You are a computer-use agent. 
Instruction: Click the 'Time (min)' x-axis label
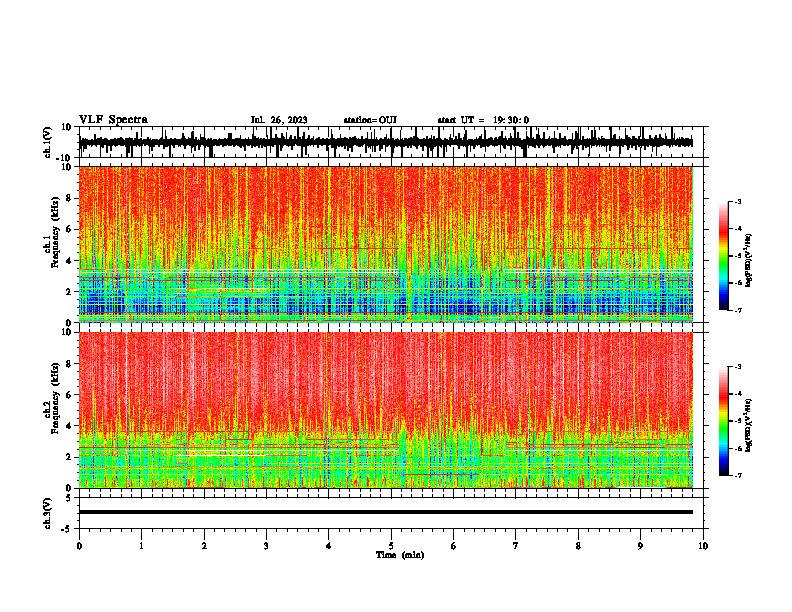click(400, 555)
